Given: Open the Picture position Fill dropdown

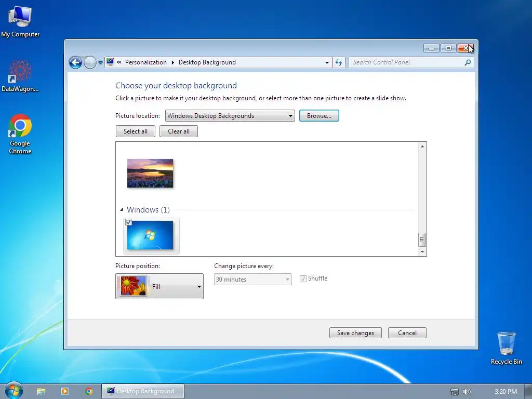Looking at the screenshot, I should click(159, 286).
